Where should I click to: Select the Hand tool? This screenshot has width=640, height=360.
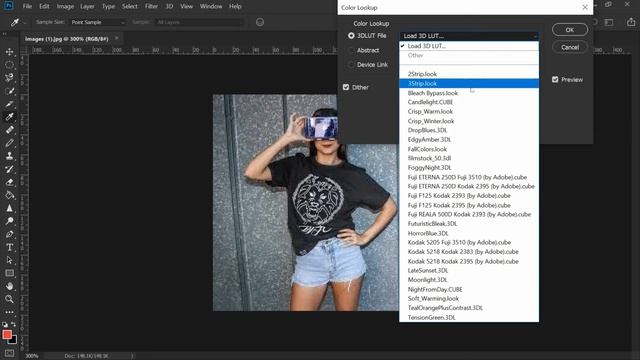9,286
